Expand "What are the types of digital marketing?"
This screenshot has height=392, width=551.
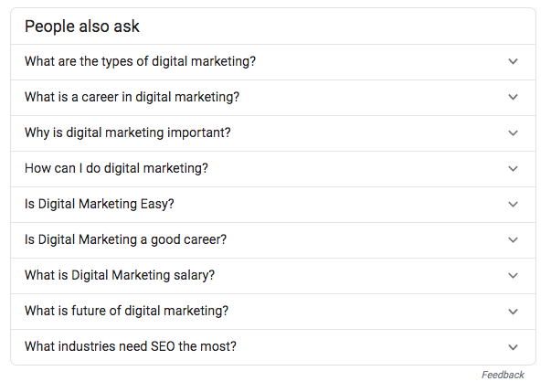(x=140, y=61)
